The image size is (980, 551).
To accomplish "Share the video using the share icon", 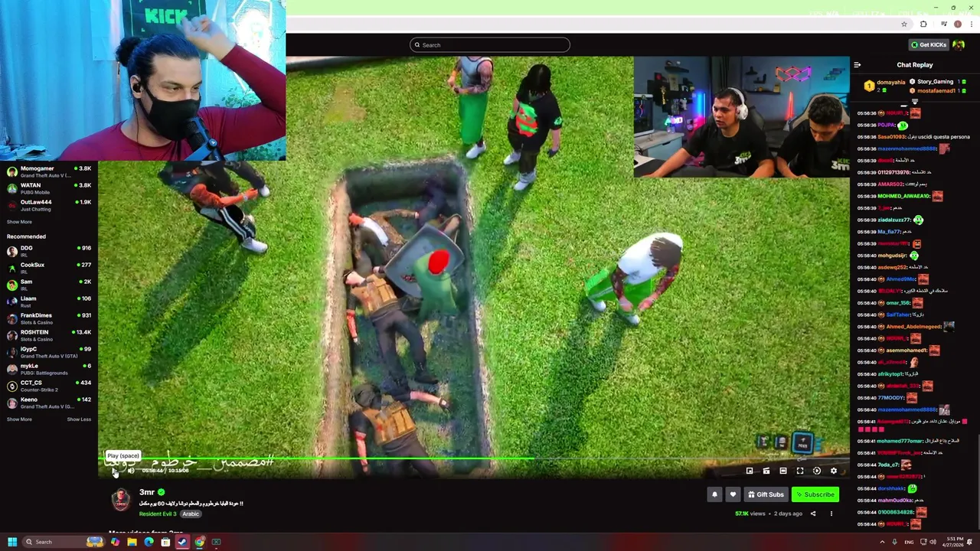I will [813, 514].
